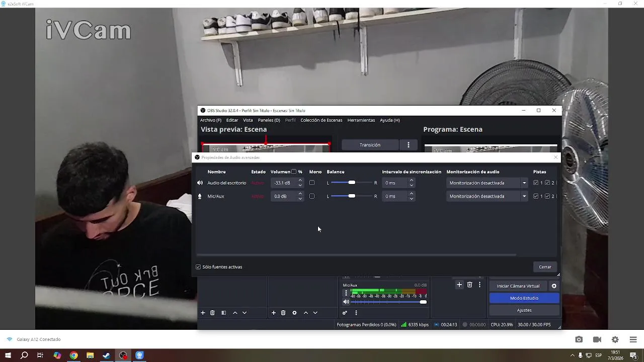
Task: Toggle track 1 for Audio del escritorio
Action: point(536,183)
